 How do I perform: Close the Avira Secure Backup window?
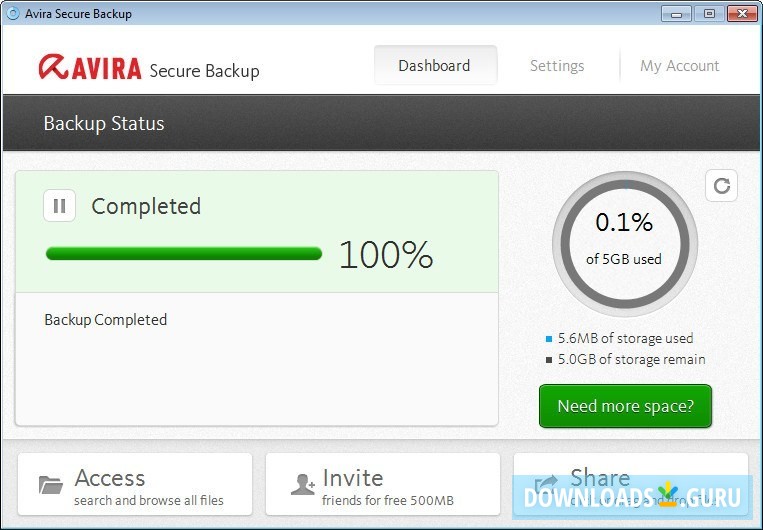pos(742,14)
